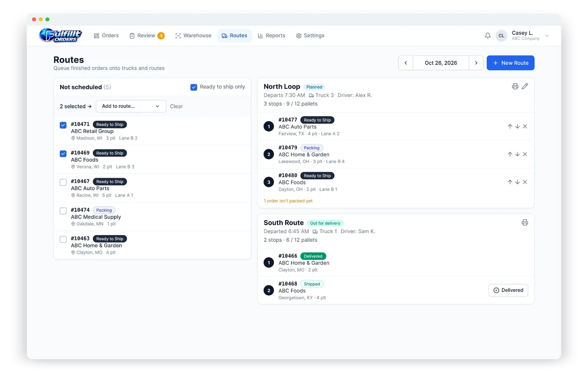
Task: Move order #10477 up in route
Action: coord(510,126)
